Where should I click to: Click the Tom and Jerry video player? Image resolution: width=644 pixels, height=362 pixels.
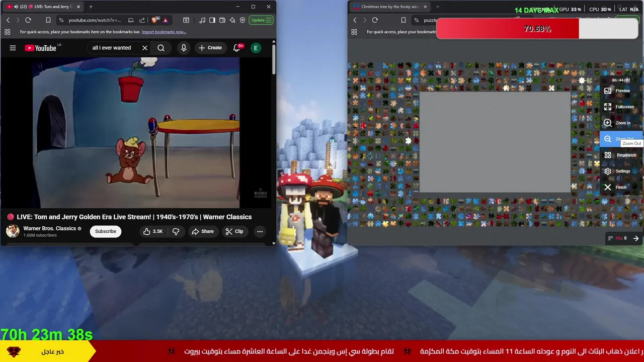(136, 133)
